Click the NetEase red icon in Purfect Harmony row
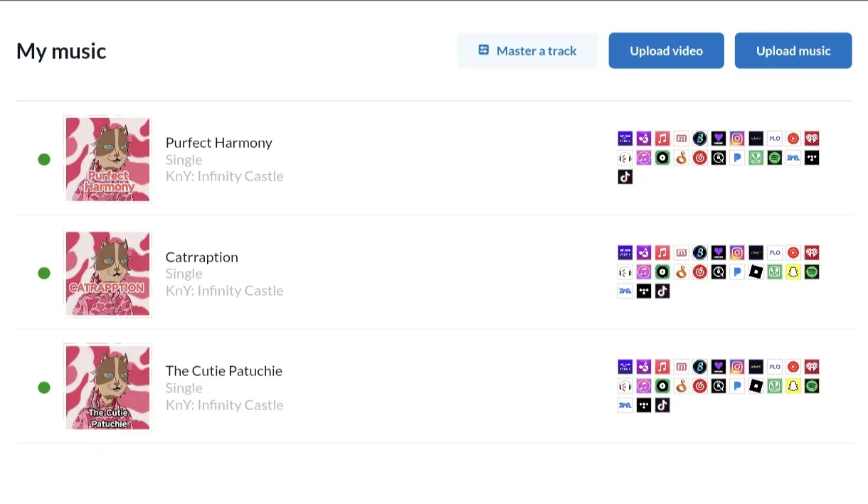The width and height of the screenshot is (868, 504). [699, 158]
